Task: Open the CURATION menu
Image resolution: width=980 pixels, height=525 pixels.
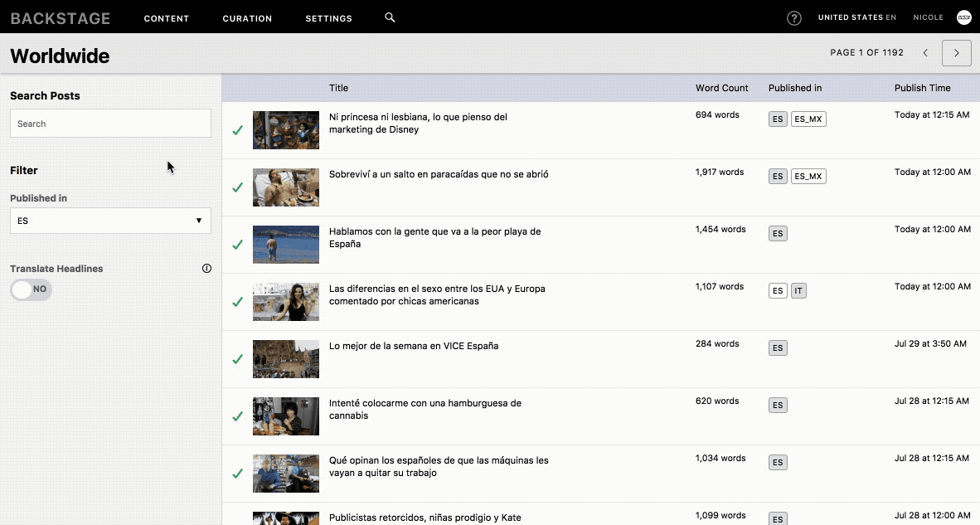Action: 247,18
